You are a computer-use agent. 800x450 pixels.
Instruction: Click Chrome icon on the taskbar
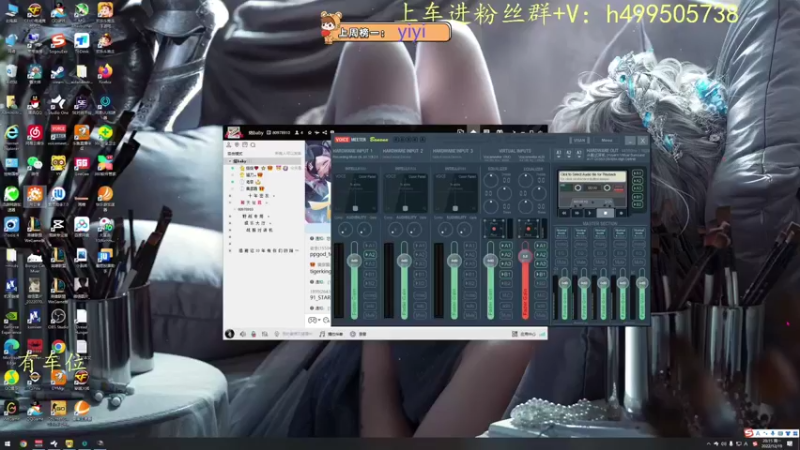(x=23, y=444)
